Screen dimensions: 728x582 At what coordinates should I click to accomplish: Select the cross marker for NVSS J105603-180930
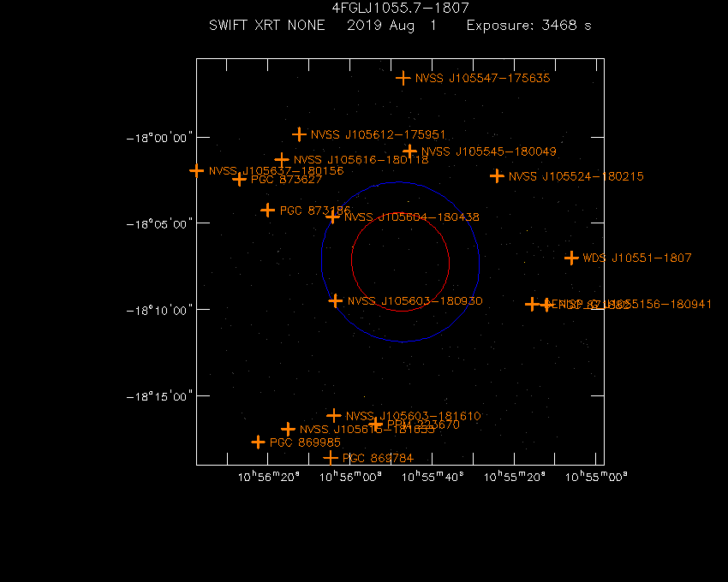click(x=335, y=300)
